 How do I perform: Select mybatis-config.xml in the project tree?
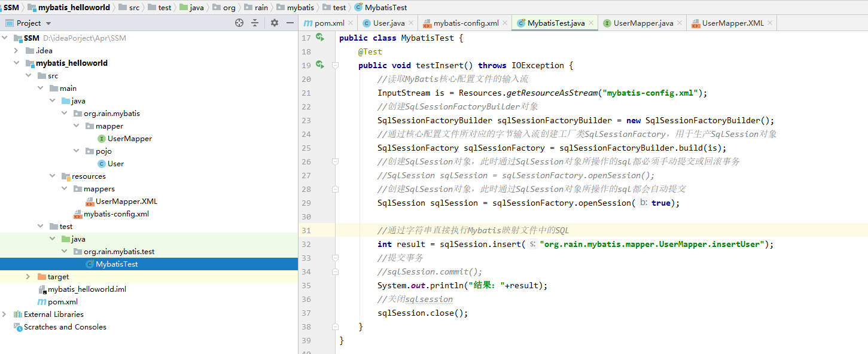pyautogui.click(x=116, y=214)
